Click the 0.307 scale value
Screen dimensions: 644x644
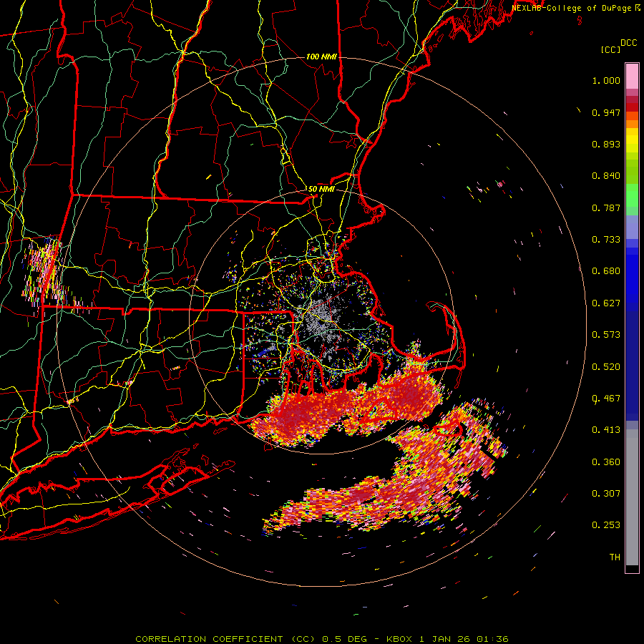pyautogui.click(x=606, y=494)
